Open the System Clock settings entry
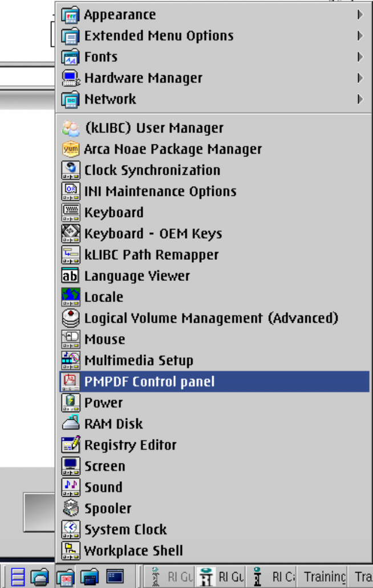 point(214,529)
